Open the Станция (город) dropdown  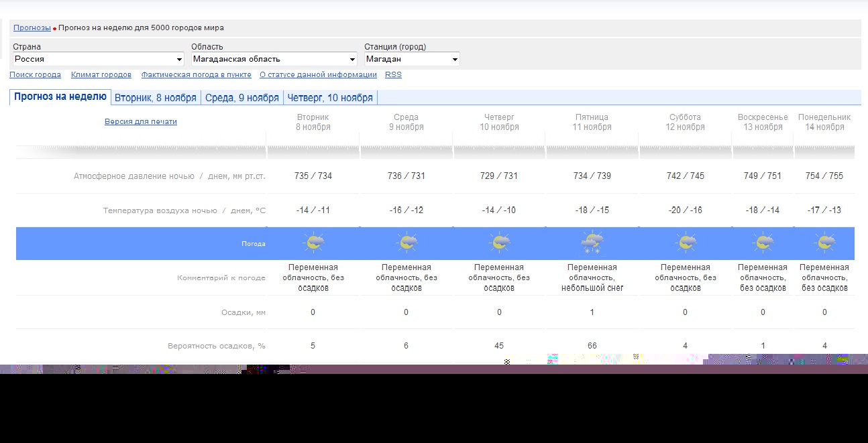pyautogui.click(x=412, y=59)
